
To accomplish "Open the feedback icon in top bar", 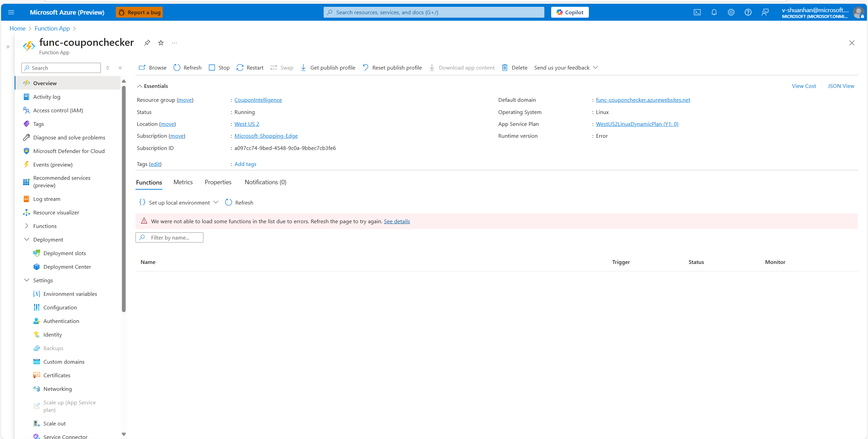I will click(765, 12).
